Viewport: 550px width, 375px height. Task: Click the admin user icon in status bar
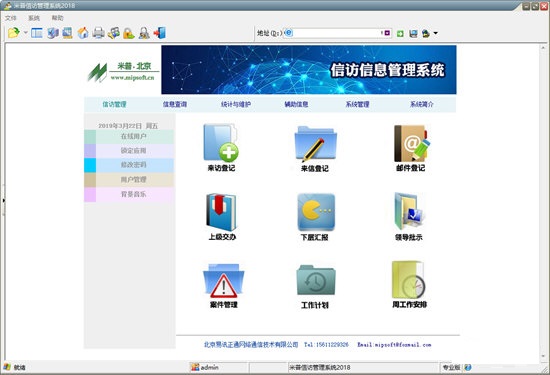click(195, 367)
